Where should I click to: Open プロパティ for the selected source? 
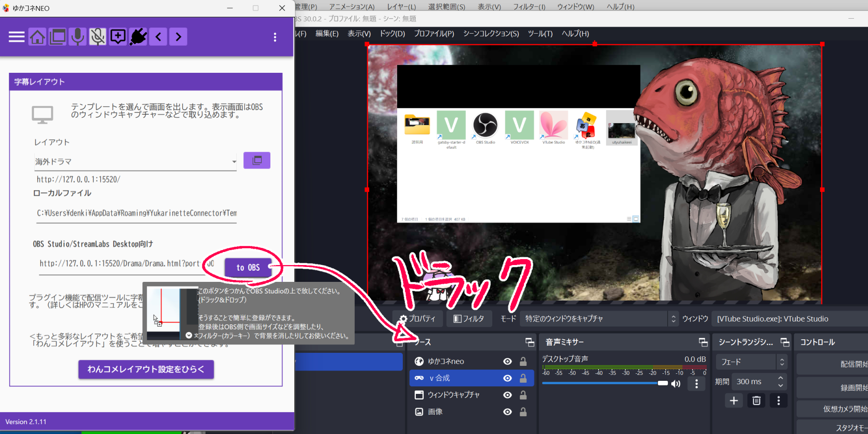(418, 319)
